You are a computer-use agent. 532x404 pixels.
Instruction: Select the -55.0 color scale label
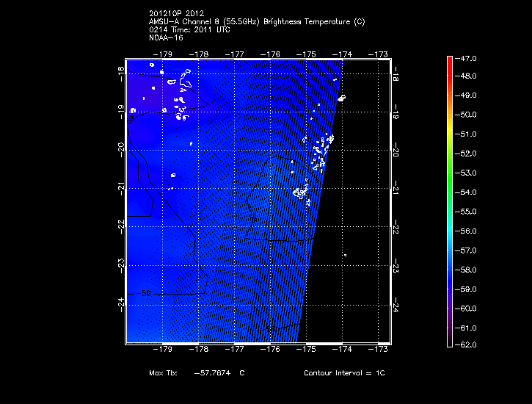coord(469,211)
